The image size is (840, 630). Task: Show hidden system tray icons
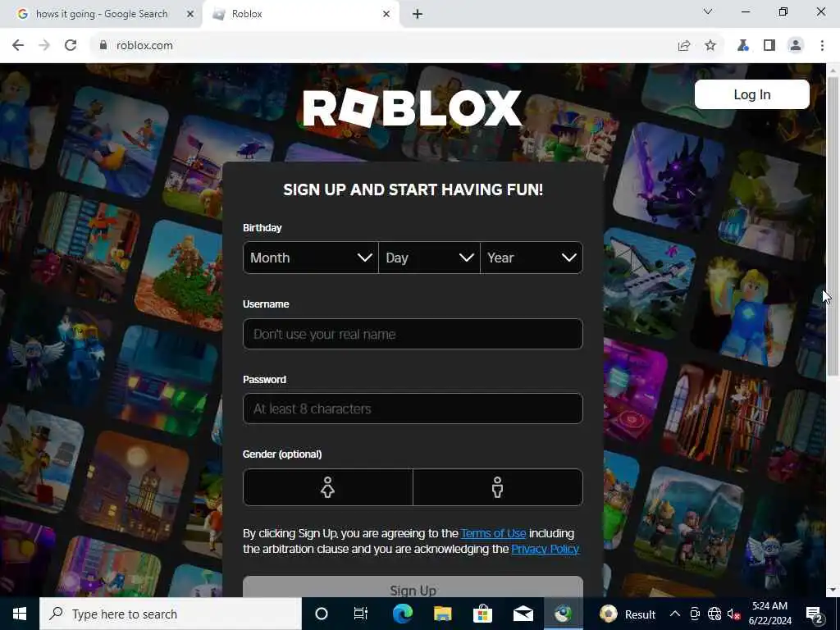pos(675,614)
